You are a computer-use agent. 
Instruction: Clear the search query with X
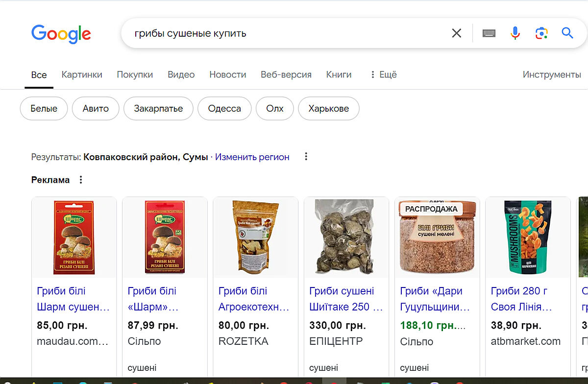[x=456, y=33]
